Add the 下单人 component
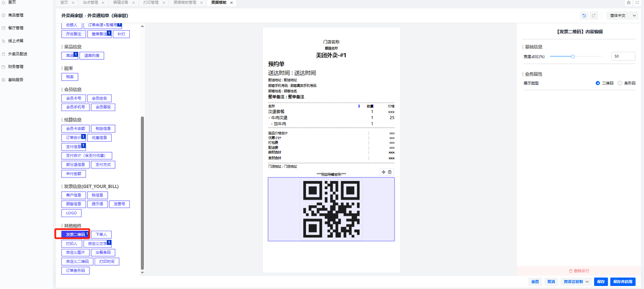644x289 pixels. click(102, 234)
